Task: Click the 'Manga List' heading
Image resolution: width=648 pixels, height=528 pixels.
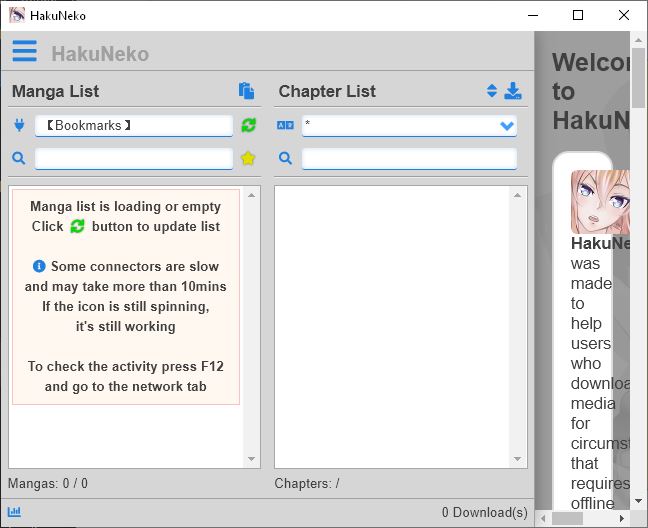Action: 55,91
